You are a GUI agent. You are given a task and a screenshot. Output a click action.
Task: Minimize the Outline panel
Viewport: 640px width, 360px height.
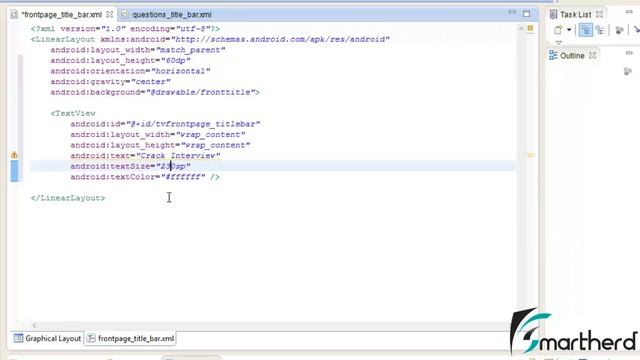[x=629, y=53]
